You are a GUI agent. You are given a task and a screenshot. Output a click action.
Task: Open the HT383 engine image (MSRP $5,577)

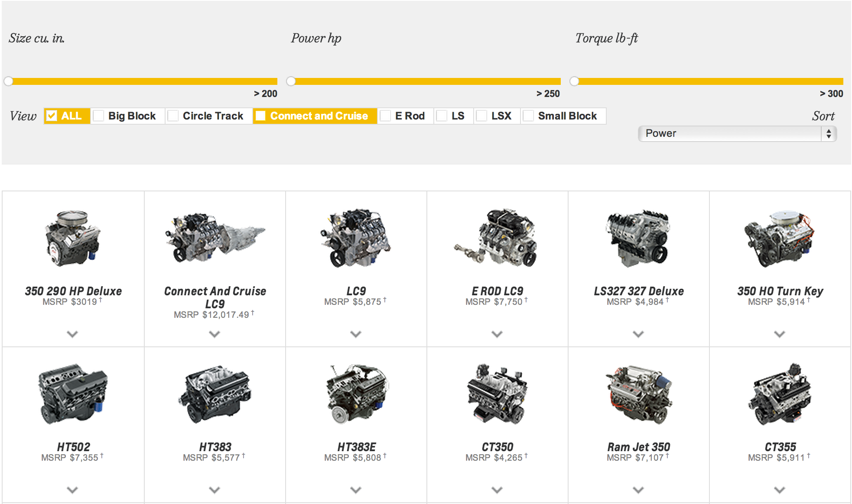[215, 394]
